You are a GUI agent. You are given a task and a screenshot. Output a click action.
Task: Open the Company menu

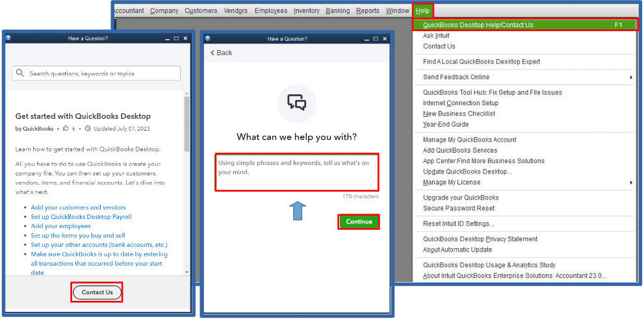point(164,10)
